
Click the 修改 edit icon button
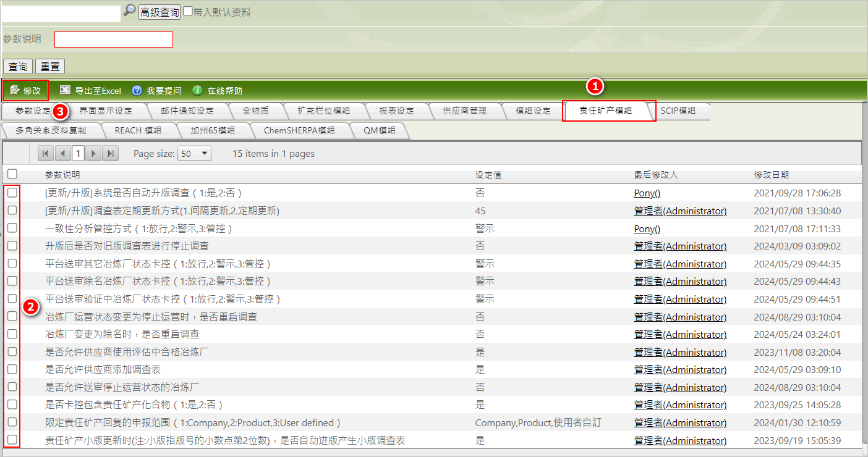25,90
